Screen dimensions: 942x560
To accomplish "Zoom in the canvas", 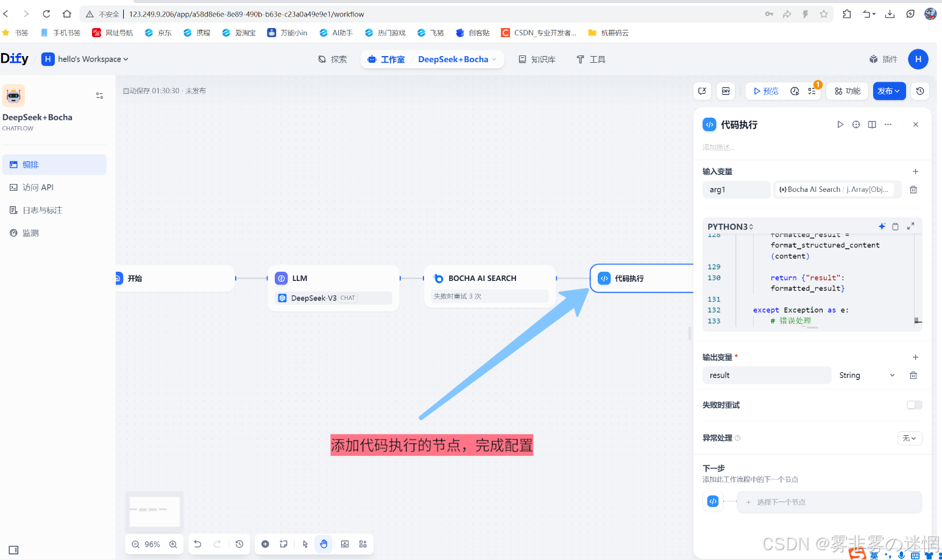I will 173,544.
